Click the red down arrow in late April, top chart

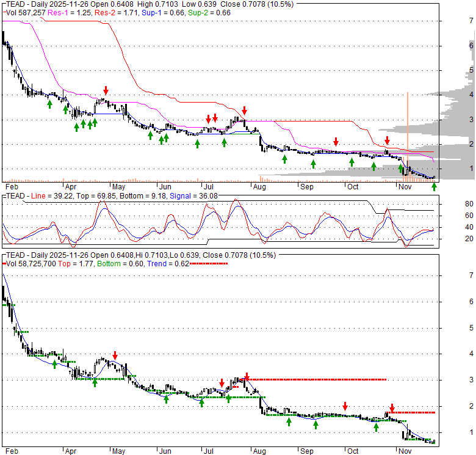click(106, 90)
